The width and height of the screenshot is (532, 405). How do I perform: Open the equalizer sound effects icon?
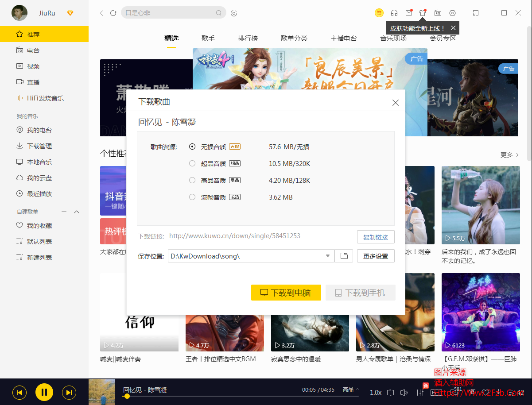click(420, 392)
